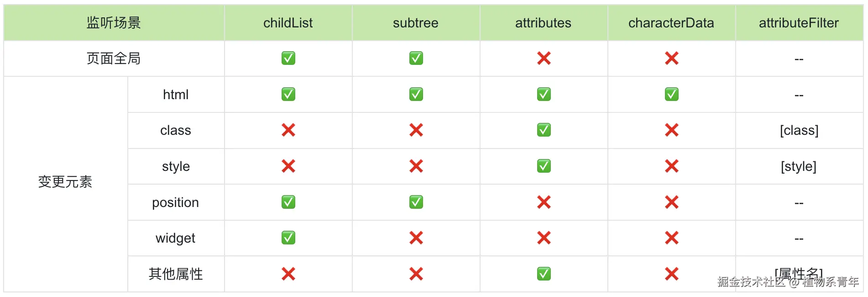The height and width of the screenshot is (297, 868).
Task: Click the red cross in widget row under subtree
Action: [x=416, y=238]
